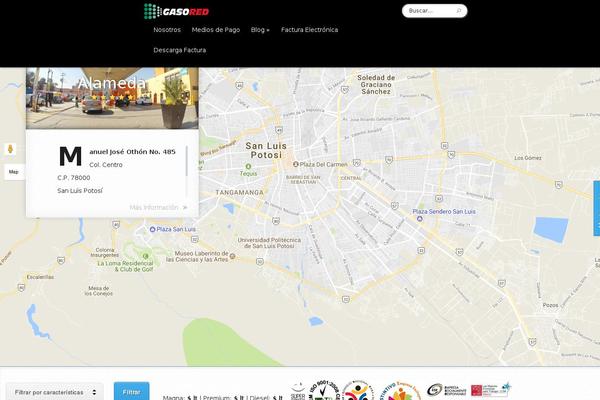The width and height of the screenshot is (600, 400).
Task: Expand the Blog dropdown menu
Action: 260,30
